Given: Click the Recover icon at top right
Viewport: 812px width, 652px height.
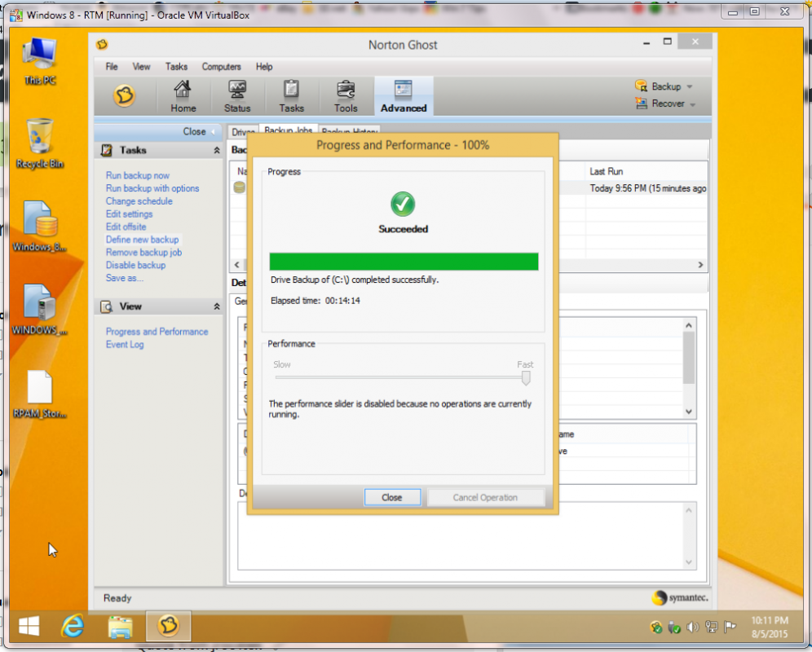Looking at the screenshot, I should pos(641,103).
